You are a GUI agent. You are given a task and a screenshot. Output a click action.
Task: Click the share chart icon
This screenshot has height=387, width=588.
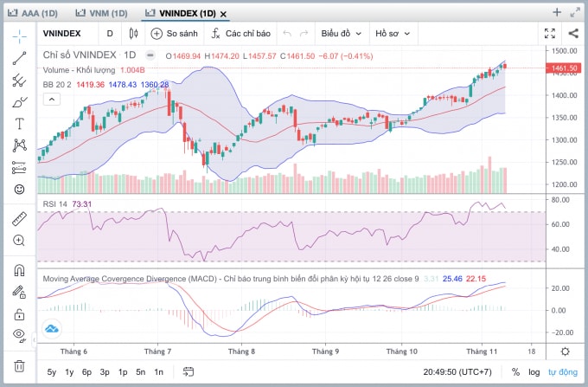click(x=573, y=34)
